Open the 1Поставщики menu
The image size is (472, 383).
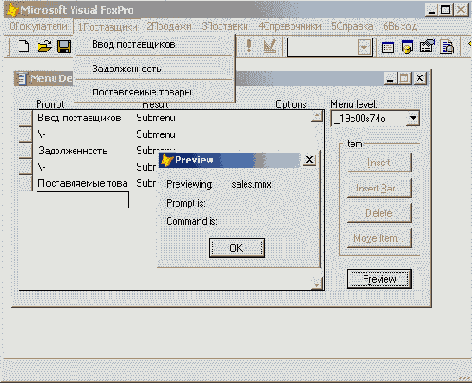pyautogui.click(x=107, y=27)
